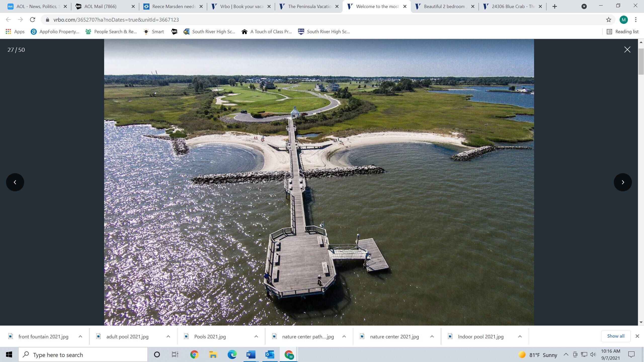Expand Indoor pool 2021.jpg download options
The width and height of the screenshot is (644, 362).
(520, 336)
